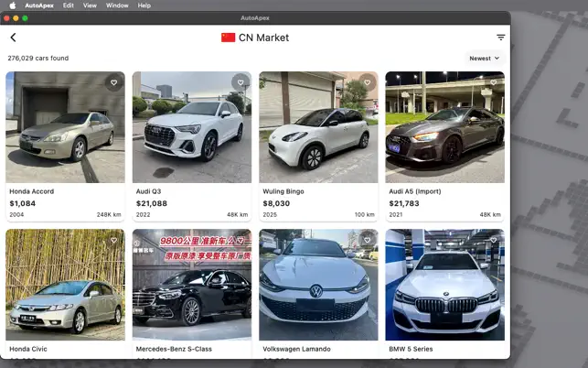Open the Honda Accord photo
The width and height of the screenshot is (588, 368).
coord(65,127)
